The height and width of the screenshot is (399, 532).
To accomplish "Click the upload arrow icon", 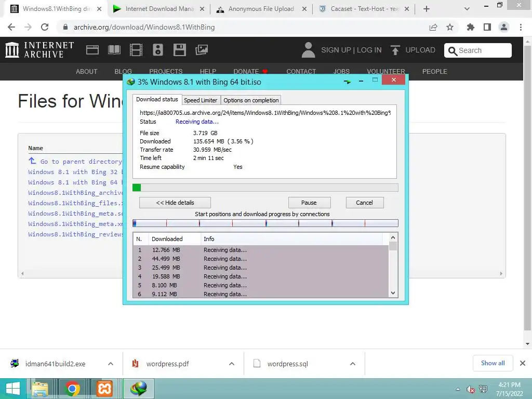I will tap(395, 50).
